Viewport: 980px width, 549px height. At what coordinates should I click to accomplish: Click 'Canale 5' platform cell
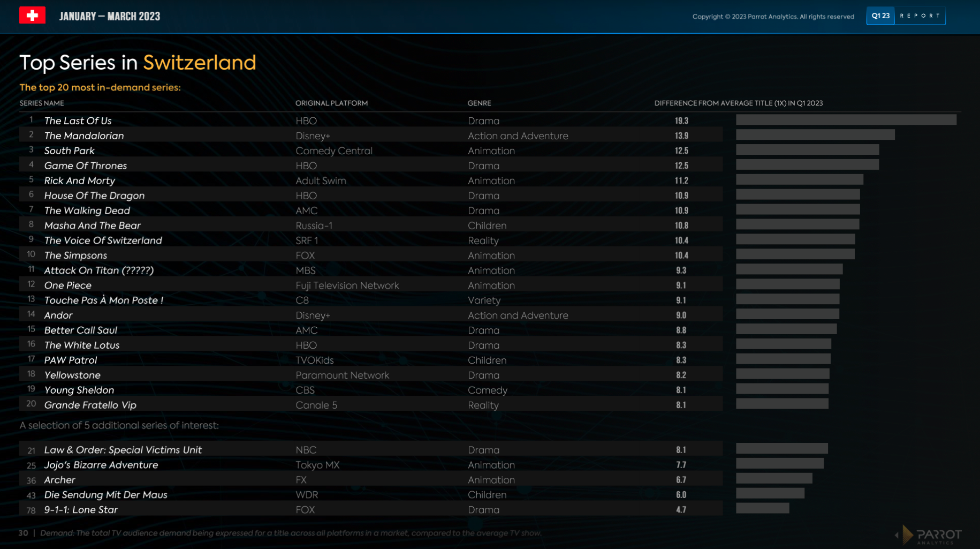pos(316,405)
